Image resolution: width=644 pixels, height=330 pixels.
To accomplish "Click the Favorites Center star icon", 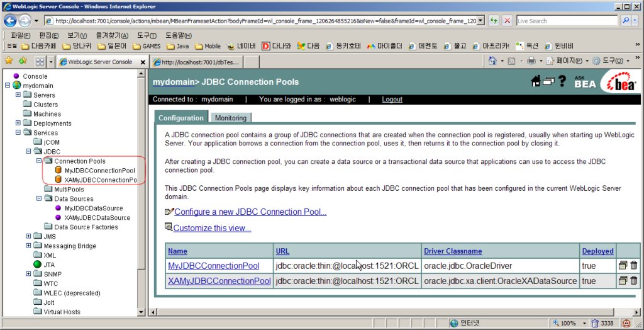I will click(8, 61).
